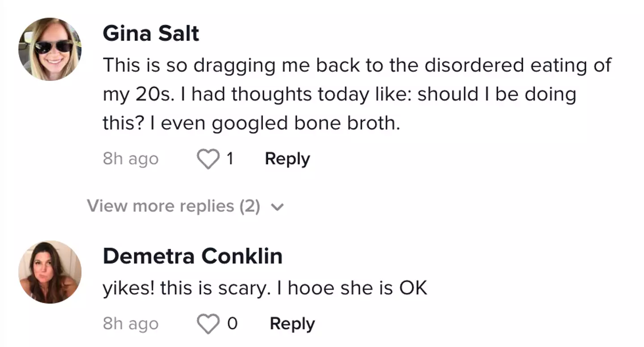Select Gina Salt's username
Screen dimensions: 644x347
pyautogui.click(x=150, y=33)
